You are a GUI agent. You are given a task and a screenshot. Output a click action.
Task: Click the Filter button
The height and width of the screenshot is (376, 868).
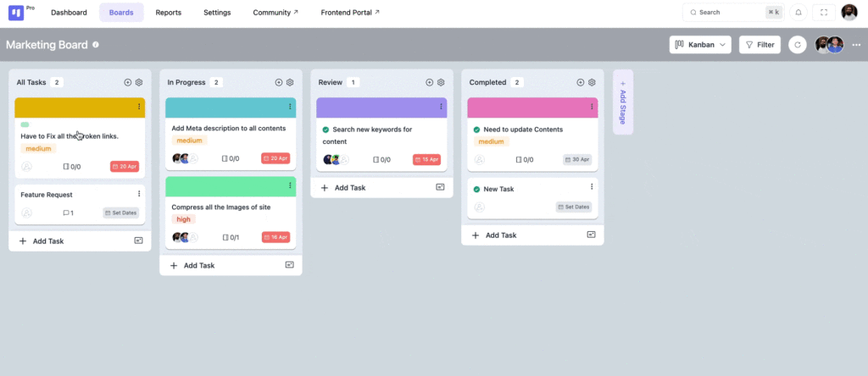tap(759, 45)
